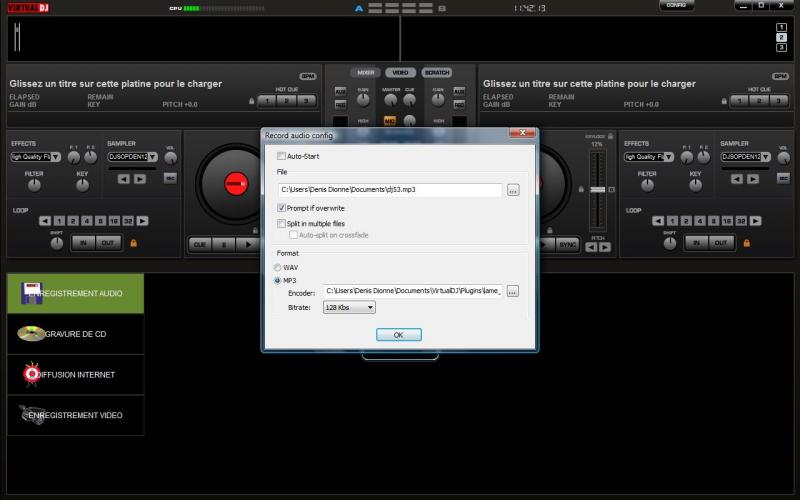The image size is (800, 500).
Task: Open ENREGISTREMENT AUDIO floppy disk section
Action: click(x=76, y=293)
